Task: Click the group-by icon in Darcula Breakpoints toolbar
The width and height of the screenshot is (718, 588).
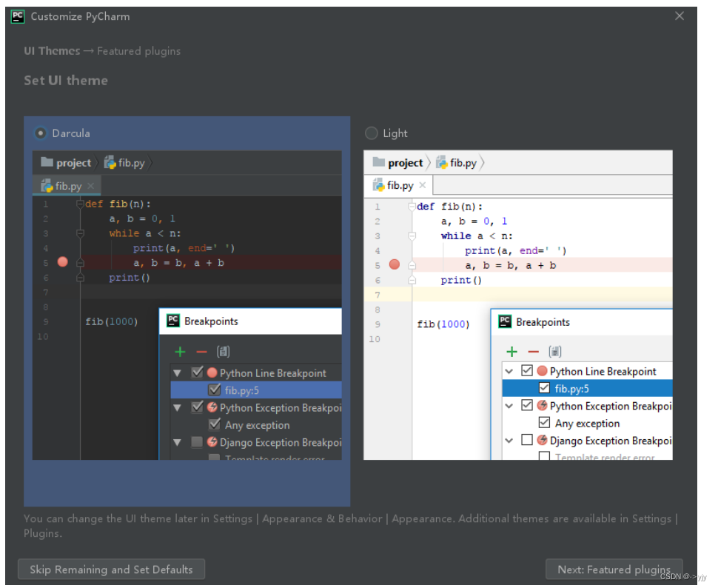Action: [x=224, y=352]
